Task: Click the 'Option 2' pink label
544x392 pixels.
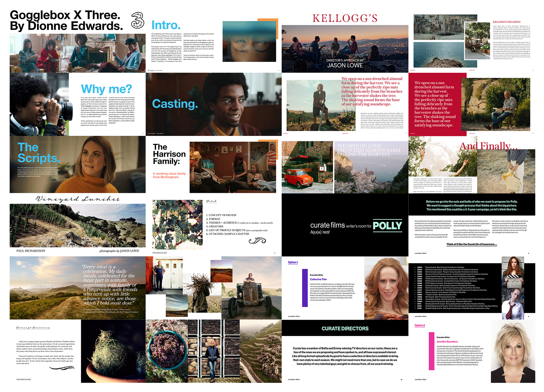Action: coord(420,325)
